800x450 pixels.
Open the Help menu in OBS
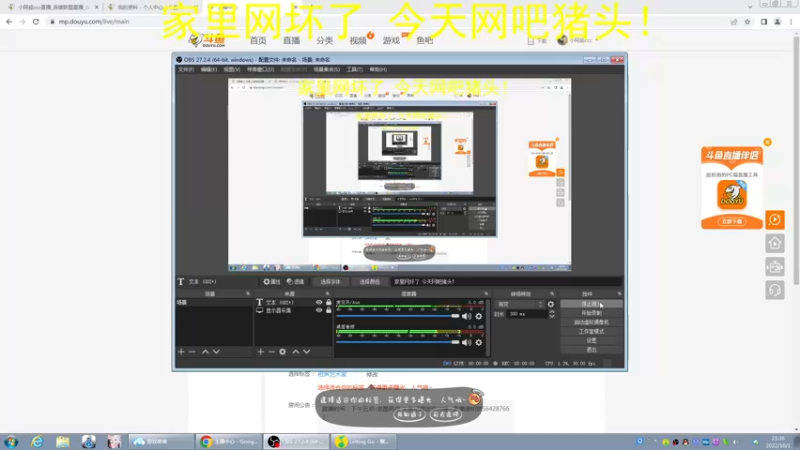(x=378, y=69)
